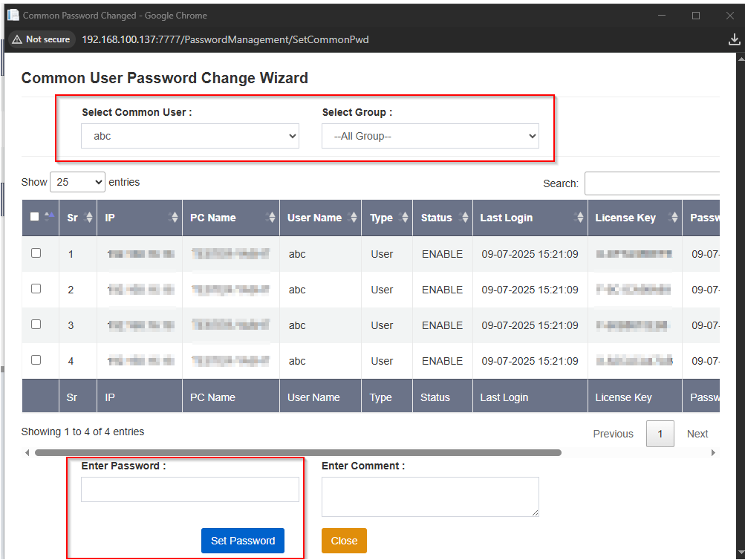The image size is (745, 560).
Task: Toggle the select-all checkbox in table header
Action: pos(35,217)
